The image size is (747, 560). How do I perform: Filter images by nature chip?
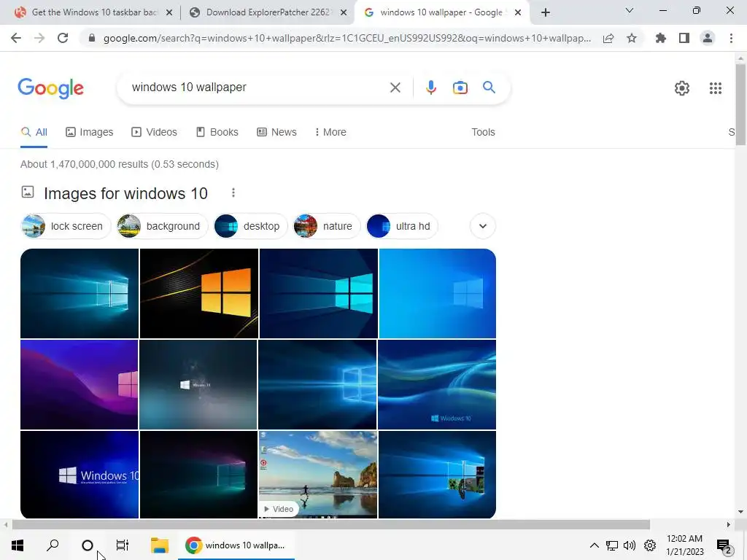pyautogui.click(x=326, y=226)
